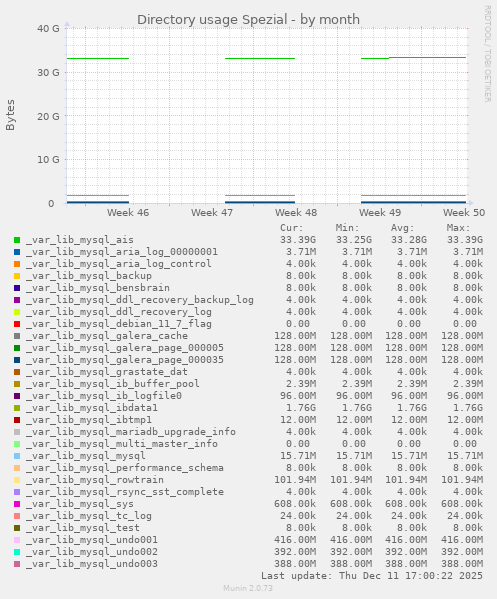Image resolution: width=497 pixels, height=599 pixels.
Task: Click the undo001 max value 416.00M
Action: point(462,540)
